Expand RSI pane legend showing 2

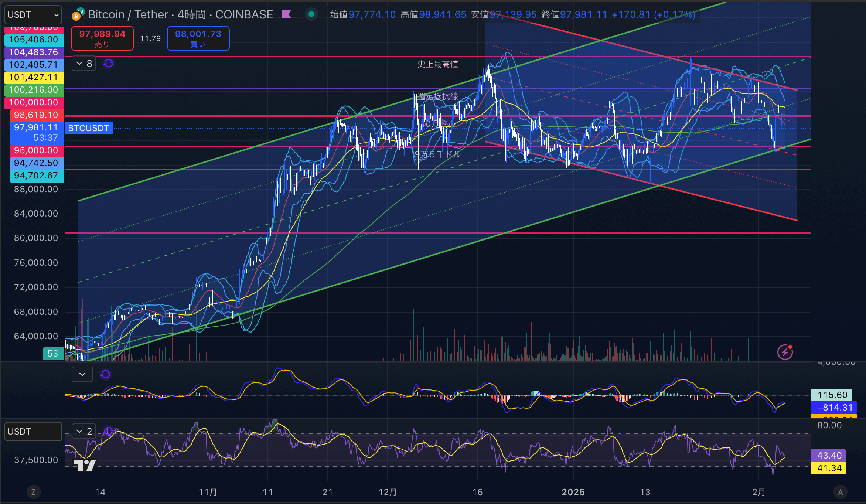coord(84,431)
